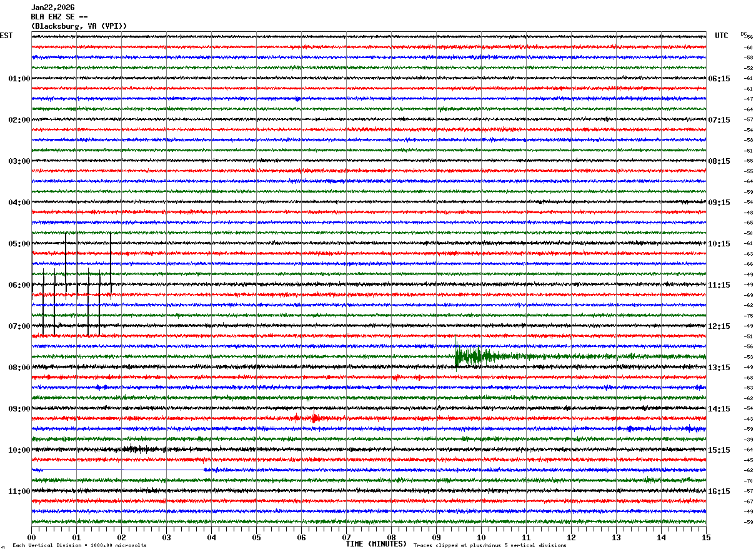This screenshot has height=554, width=756.
Task: Click the "14" minute axis tick label
Action: click(661, 537)
